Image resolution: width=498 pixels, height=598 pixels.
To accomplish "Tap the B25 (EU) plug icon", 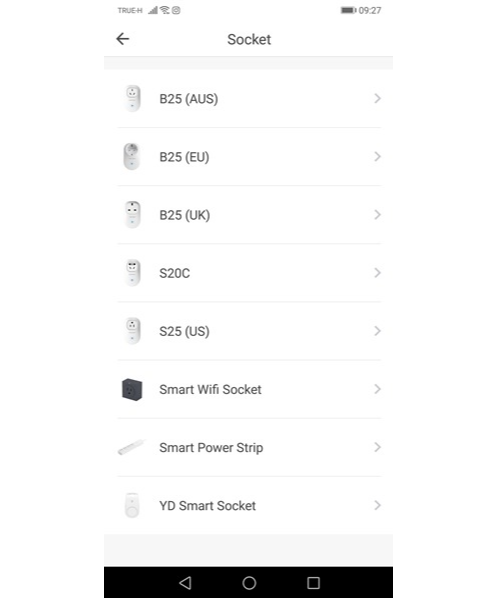I will point(132,156).
